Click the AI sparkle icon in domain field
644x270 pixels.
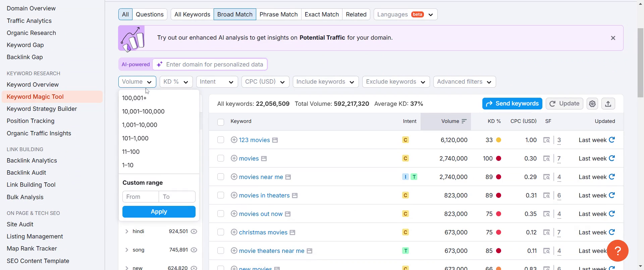pos(160,64)
